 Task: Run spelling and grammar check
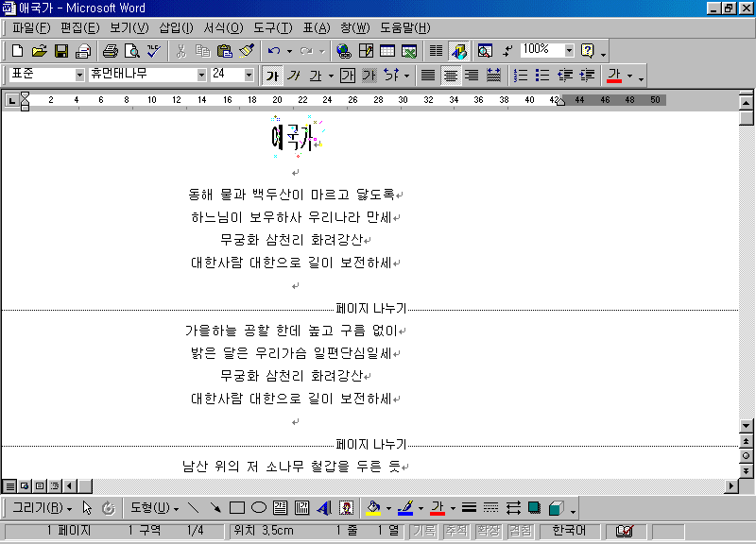point(154,51)
